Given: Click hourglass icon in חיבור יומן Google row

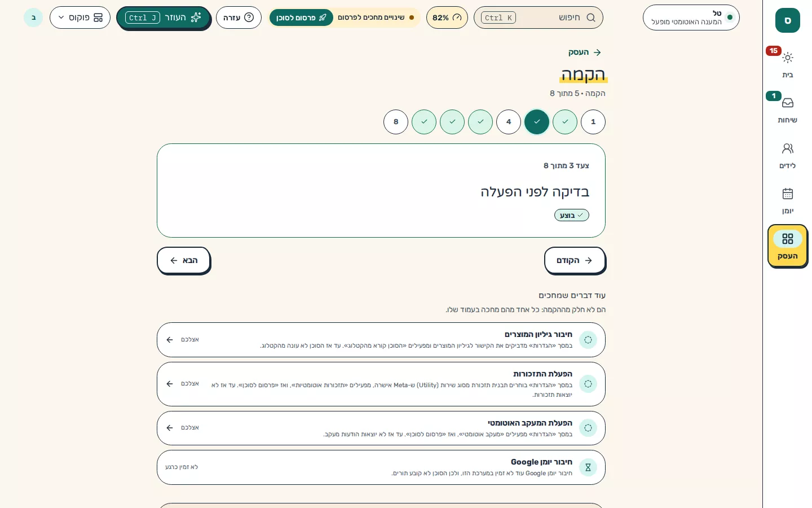Looking at the screenshot, I should [588, 467].
